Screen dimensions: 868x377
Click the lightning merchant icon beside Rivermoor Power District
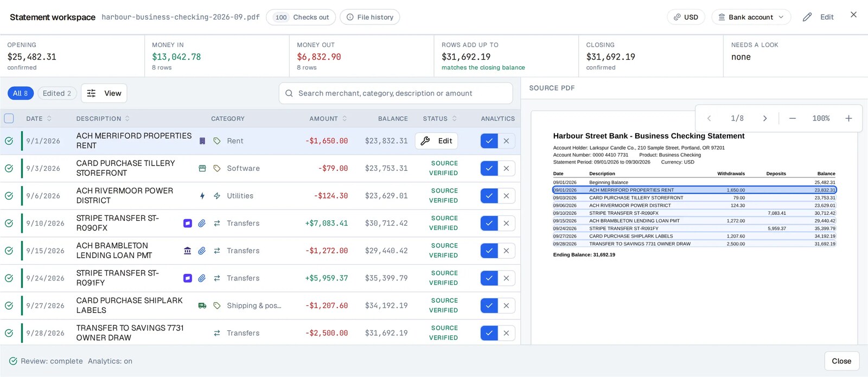click(202, 196)
